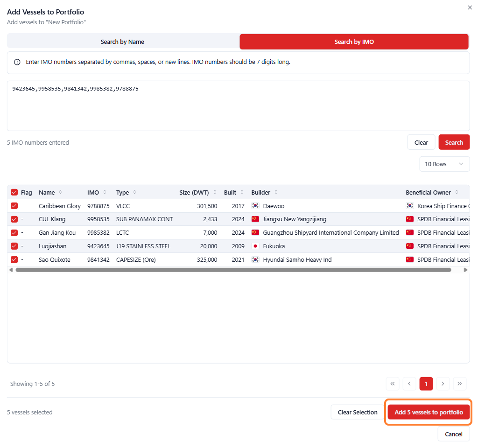The width and height of the screenshot is (478, 448).
Task: Click the Caribbean Glory vessel name
Action: 60,206
